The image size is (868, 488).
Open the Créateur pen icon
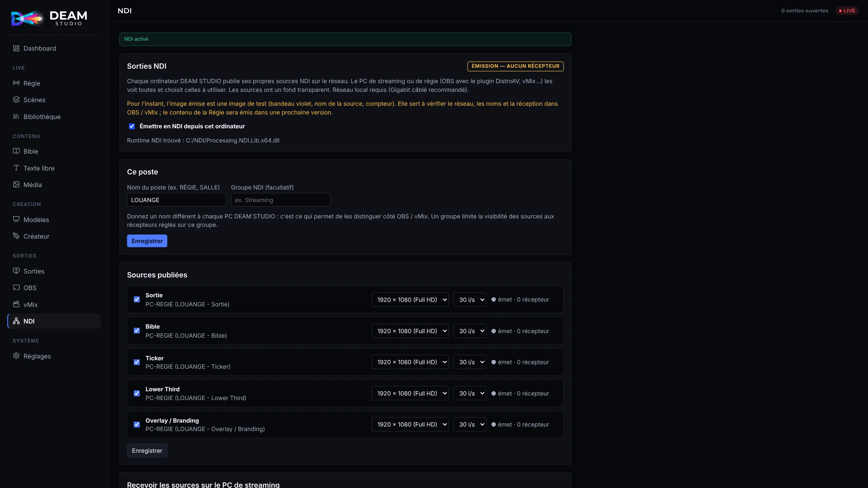click(16, 236)
